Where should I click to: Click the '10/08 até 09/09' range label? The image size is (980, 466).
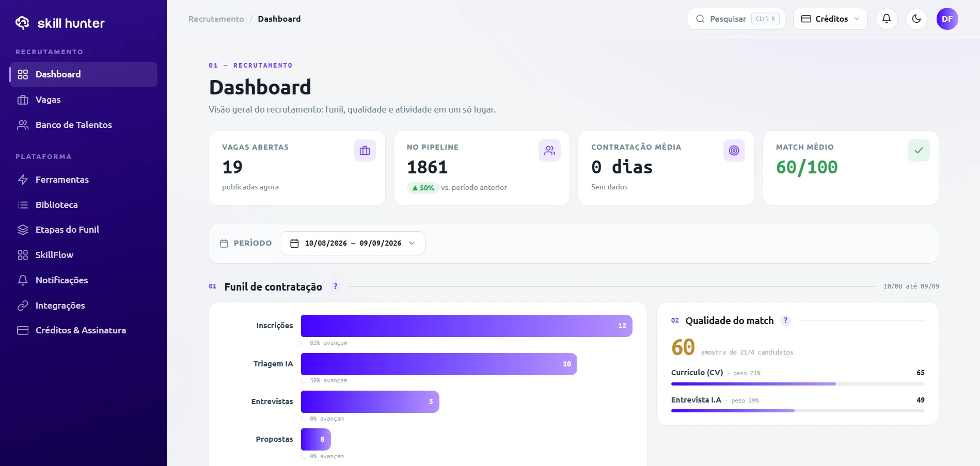pyautogui.click(x=911, y=286)
